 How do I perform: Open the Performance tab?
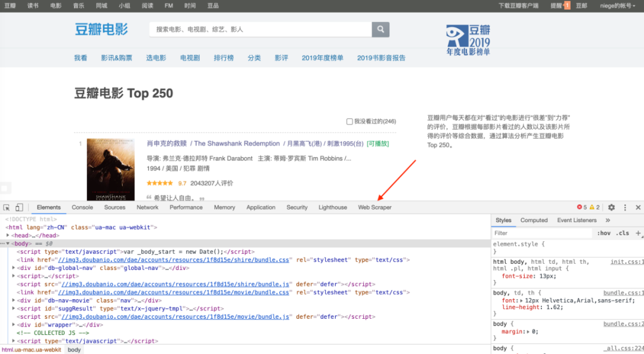(x=186, y=207)
